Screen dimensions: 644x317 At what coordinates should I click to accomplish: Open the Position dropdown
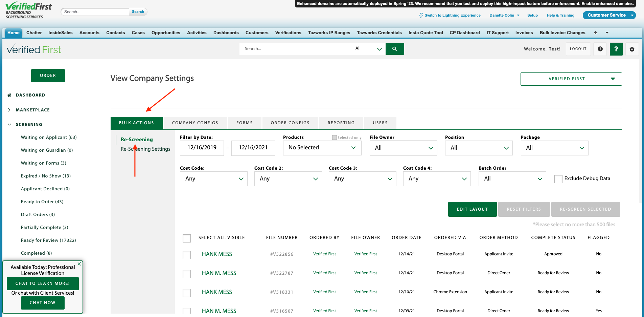pos(479,148)
